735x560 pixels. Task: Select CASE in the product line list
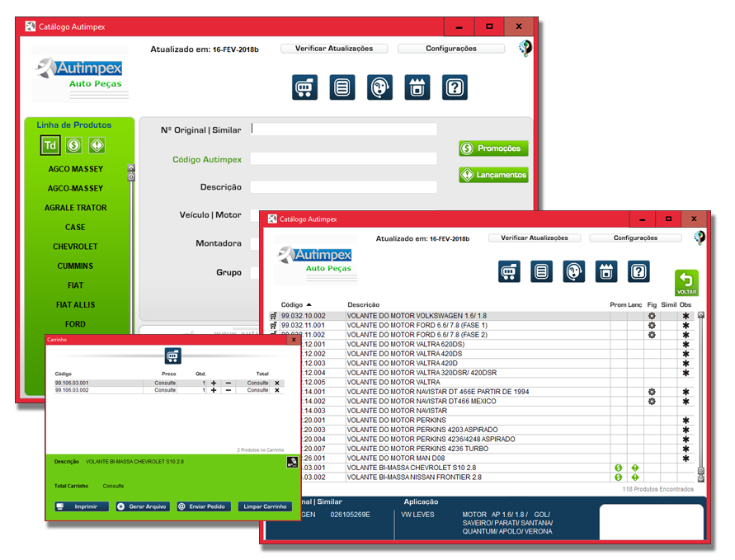tap(75, 228)
